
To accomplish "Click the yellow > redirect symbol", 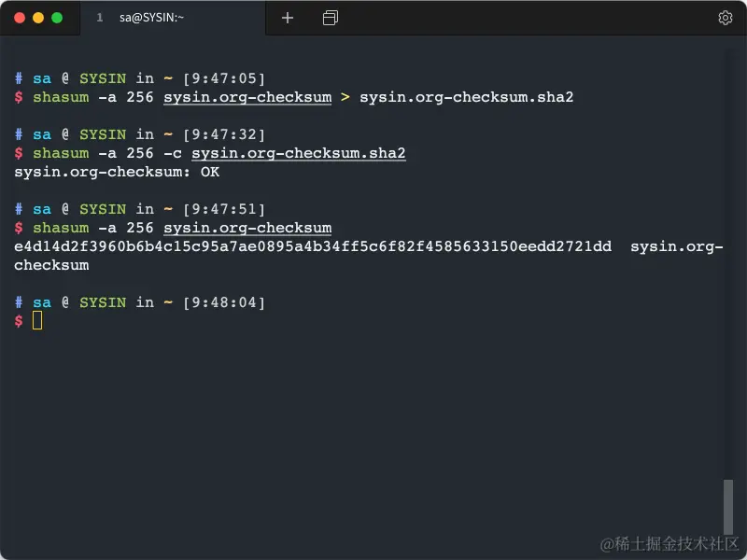I will click(345, 97).
